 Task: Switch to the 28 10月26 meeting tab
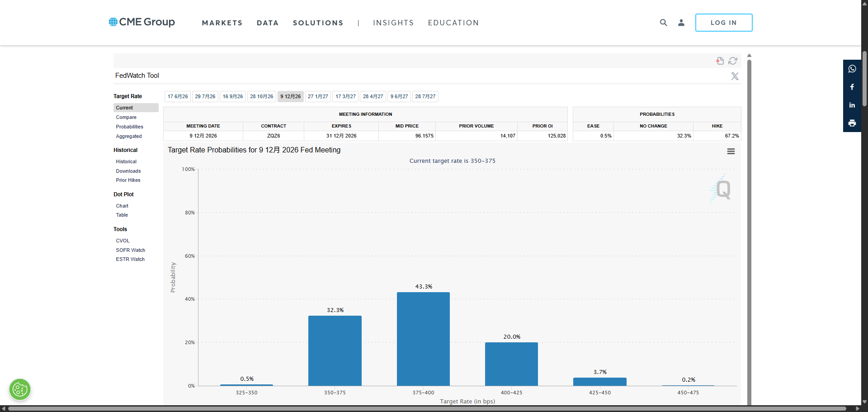click(262, 96)
